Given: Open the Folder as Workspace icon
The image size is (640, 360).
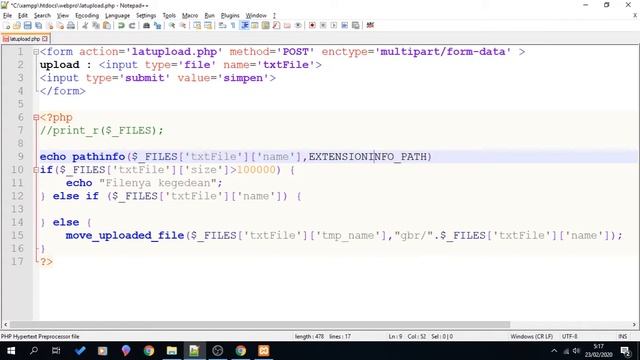Looking at the screenshot, I should [x=287, y=25].
